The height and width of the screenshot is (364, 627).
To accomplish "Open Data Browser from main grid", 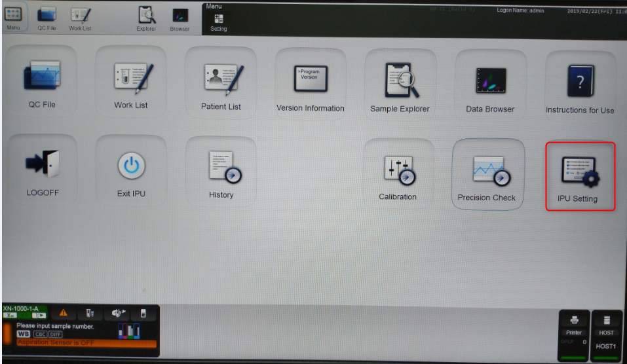I will (490, 81).
